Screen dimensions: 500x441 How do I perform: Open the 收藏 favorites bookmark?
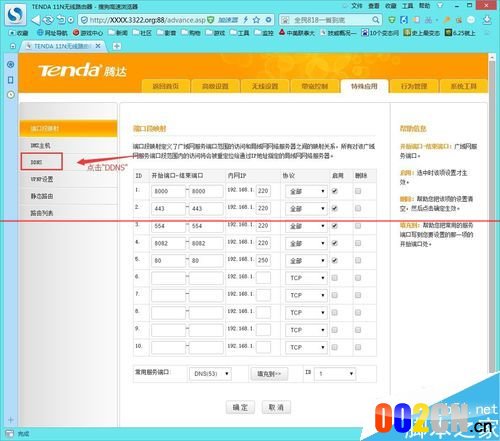coord(19,33)
